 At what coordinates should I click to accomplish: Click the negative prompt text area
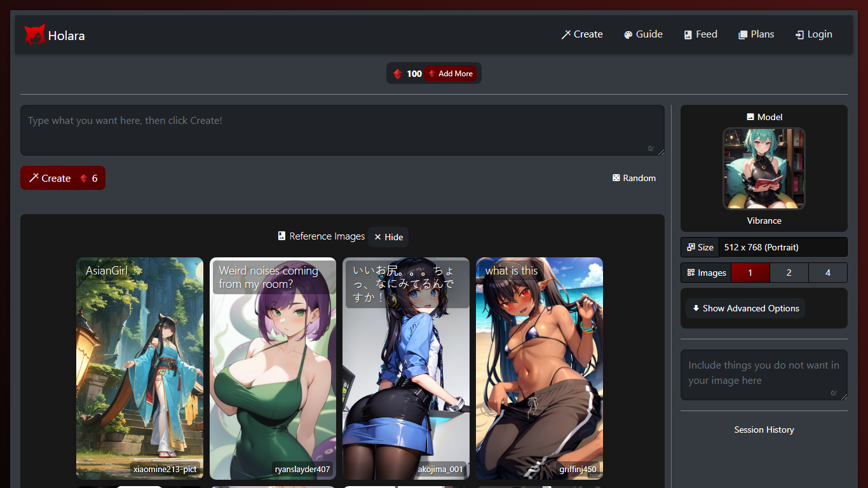click(x=763, y=375)
